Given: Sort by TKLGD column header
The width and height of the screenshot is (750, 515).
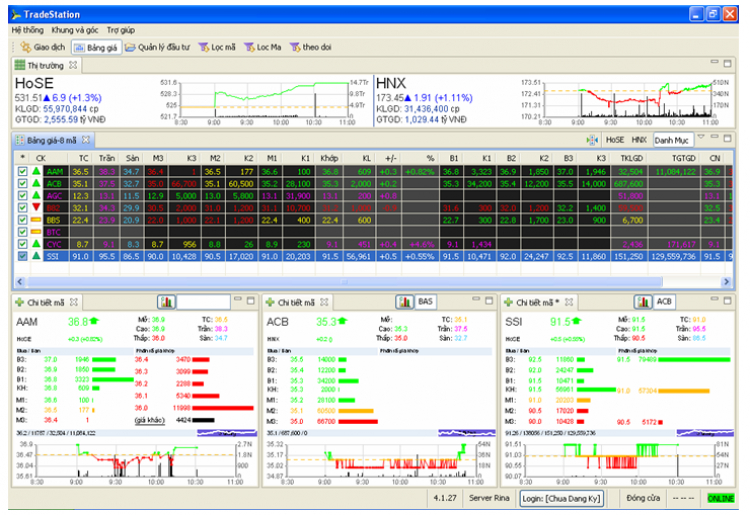Looking at the screenshot, I should [631, 158].
